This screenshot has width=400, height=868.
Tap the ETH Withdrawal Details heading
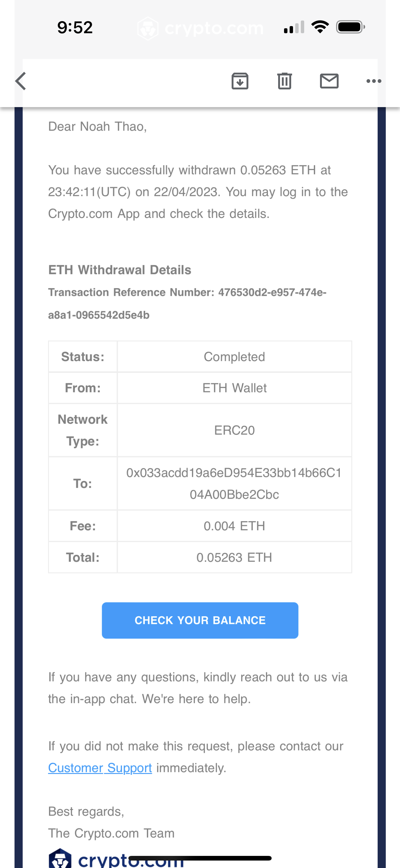[x=119, y=270]
